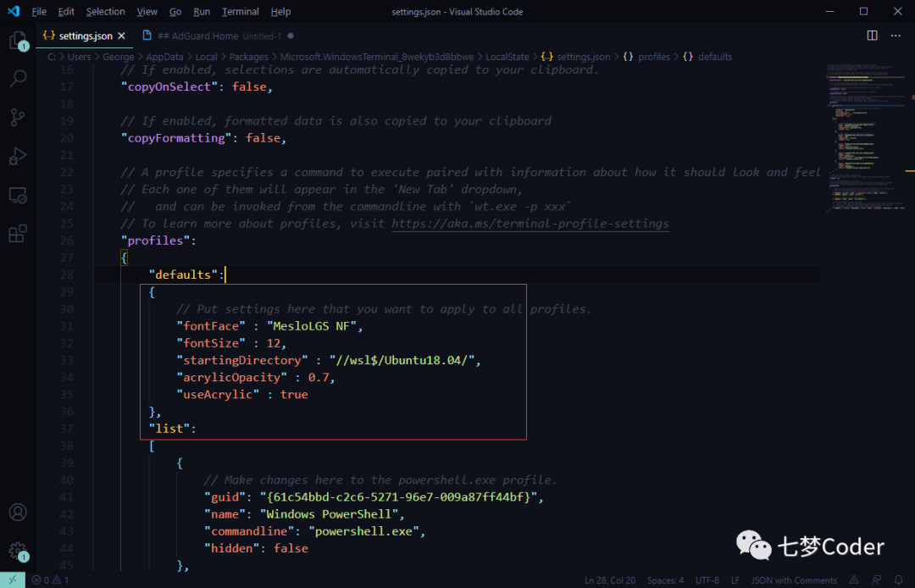915x588 pixels.
Task: Open the Source Control view
Action: pos(18,117)
